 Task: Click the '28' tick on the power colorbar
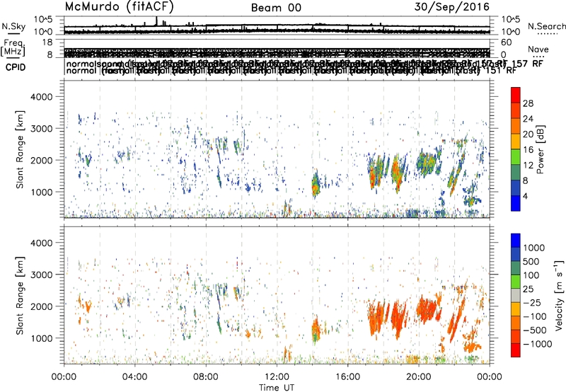coord(528,103)
